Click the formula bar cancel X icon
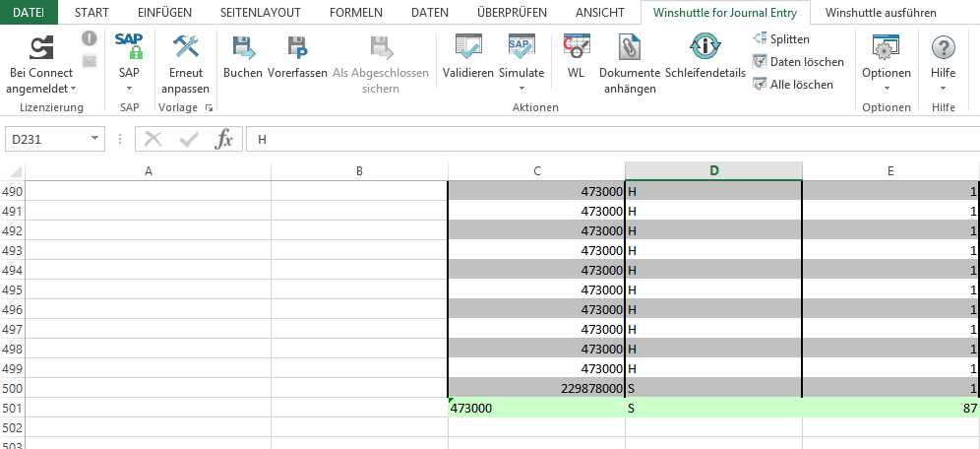This screenshot has height=449, width=980. click(x=153, y=140)
